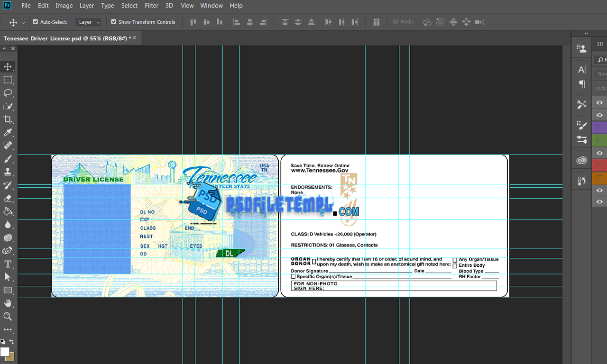Select the Healing Brush tool
This screenshot has width=607, height=364.
[8, 146]
